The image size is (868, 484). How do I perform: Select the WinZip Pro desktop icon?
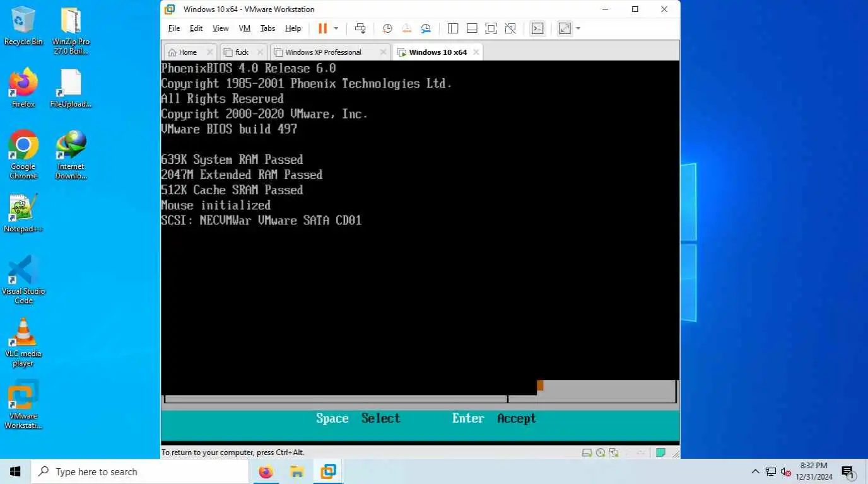(x=71, y=30)
